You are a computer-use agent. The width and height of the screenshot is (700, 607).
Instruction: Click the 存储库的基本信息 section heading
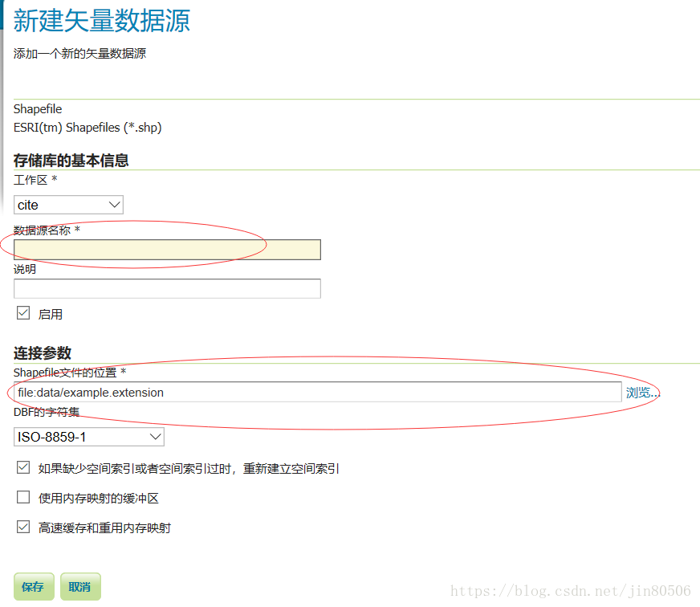point(71,161)
